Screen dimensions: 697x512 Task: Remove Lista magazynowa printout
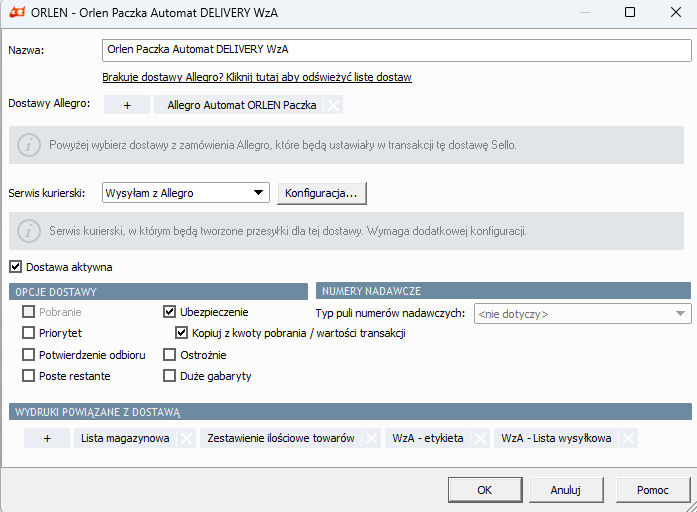tap(186, 439)
